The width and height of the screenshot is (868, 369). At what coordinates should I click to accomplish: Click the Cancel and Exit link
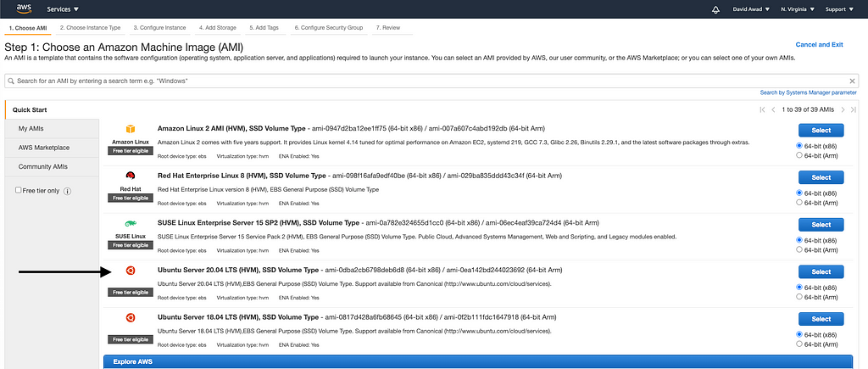pyautogui.click(x=820, y=44)
